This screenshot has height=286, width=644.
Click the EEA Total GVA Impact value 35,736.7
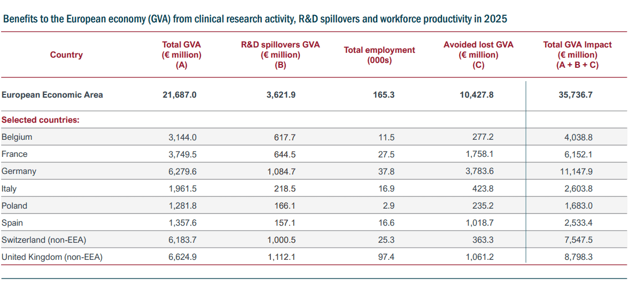[x=575, y=94]
